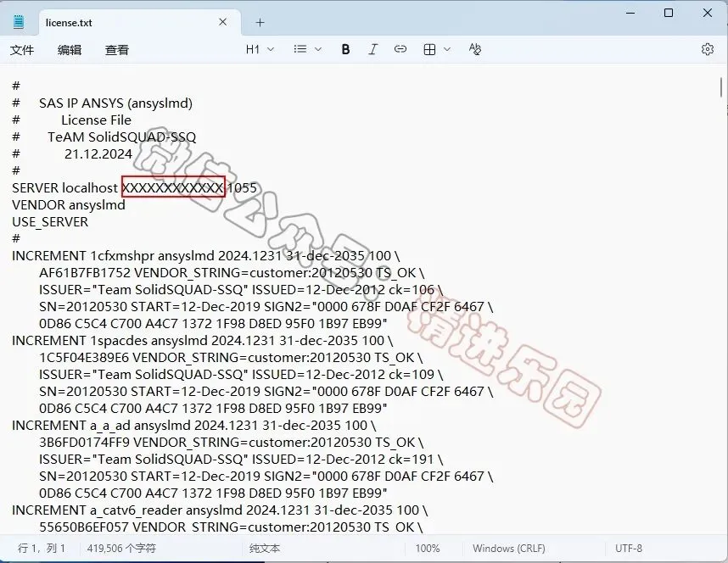
Task: Click the 'SERVER localhost' text
Action: [64, 188]
